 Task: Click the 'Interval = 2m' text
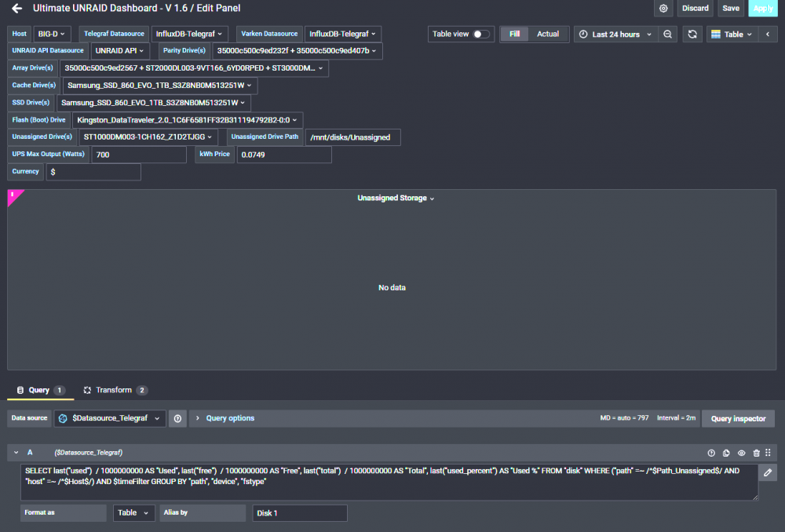pyautogui.click(x=676, y=418)
